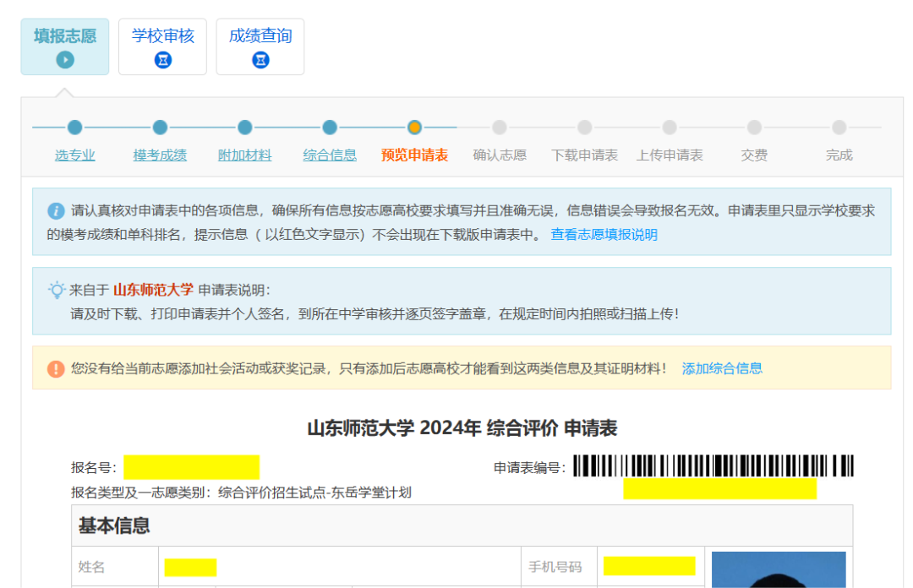Switch to the 成绩查询 tab
The image size is (913, 588).
pos(260,46)
